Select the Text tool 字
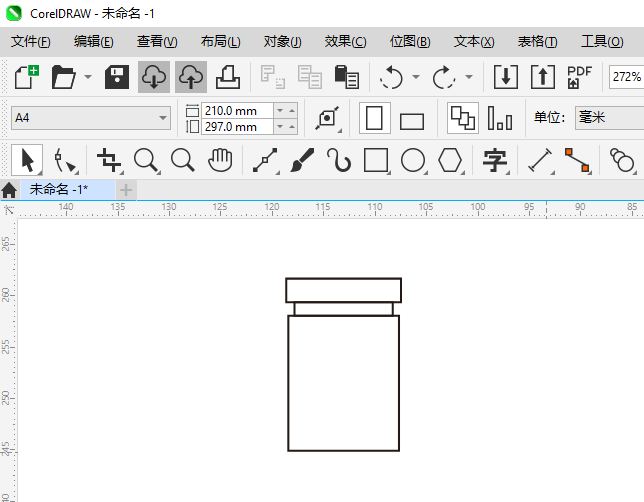 (495, 160)
